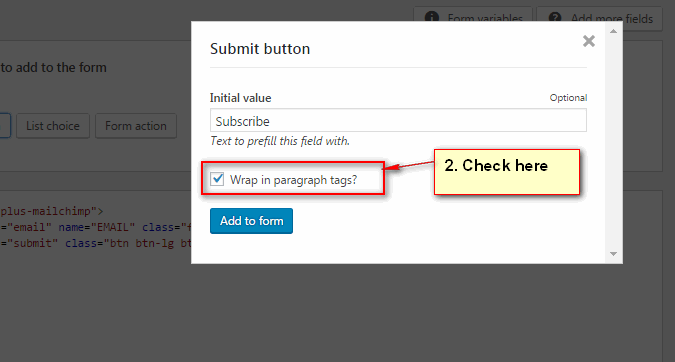Click the Add to form button

(251, 221)
